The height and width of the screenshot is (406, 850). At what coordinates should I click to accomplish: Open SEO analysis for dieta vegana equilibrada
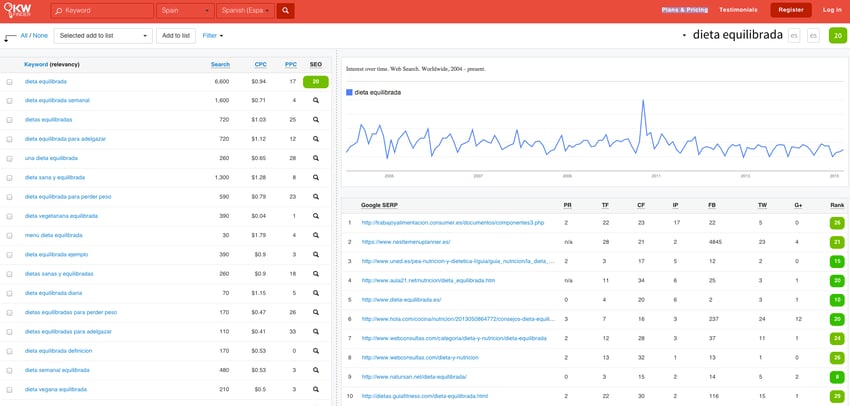pyautogui.click(x=315, y=389)
